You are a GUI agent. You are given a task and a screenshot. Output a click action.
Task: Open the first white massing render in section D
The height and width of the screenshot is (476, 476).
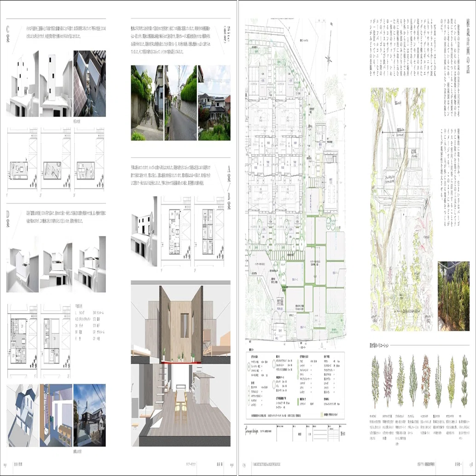(x=23, y=264)
